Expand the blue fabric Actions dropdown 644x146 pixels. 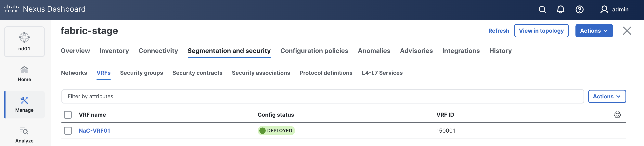tap(594, 31)
